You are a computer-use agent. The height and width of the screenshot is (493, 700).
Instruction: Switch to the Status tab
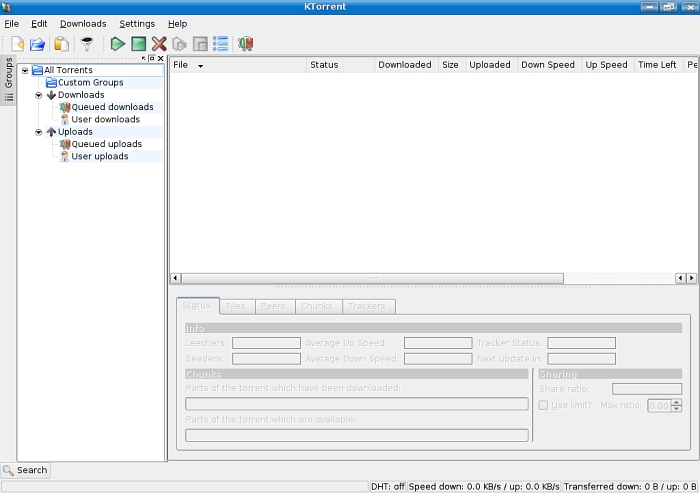pos(197,305)
